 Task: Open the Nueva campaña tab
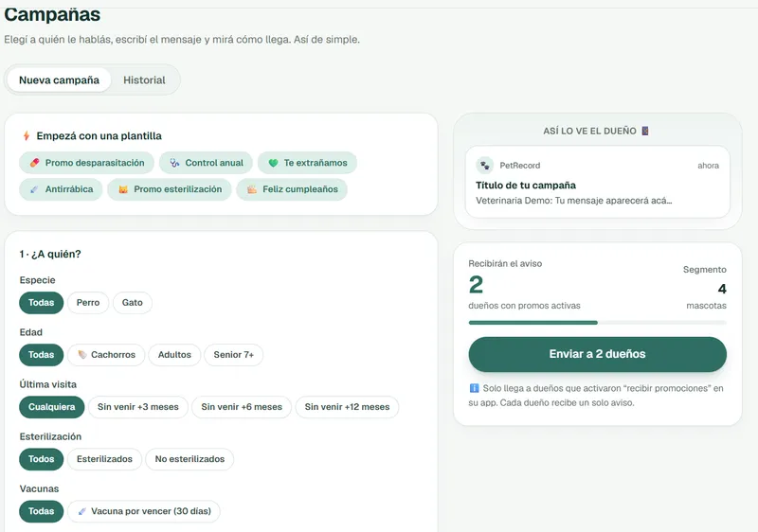(59, 80)
